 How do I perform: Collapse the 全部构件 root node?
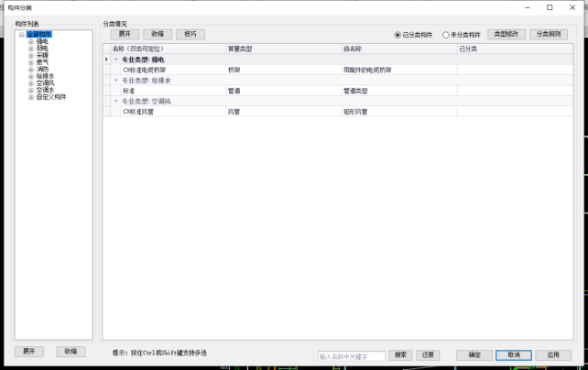pyautogui.click(x=21, y=35)
